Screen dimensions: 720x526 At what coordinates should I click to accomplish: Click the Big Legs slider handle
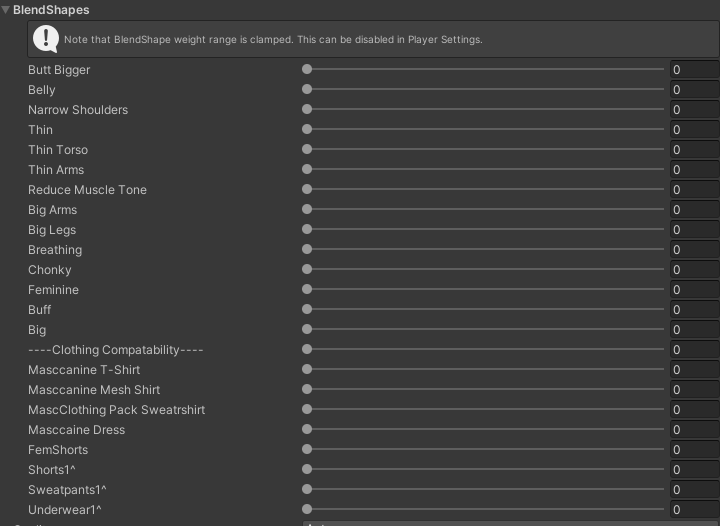(x=307, y=230)
